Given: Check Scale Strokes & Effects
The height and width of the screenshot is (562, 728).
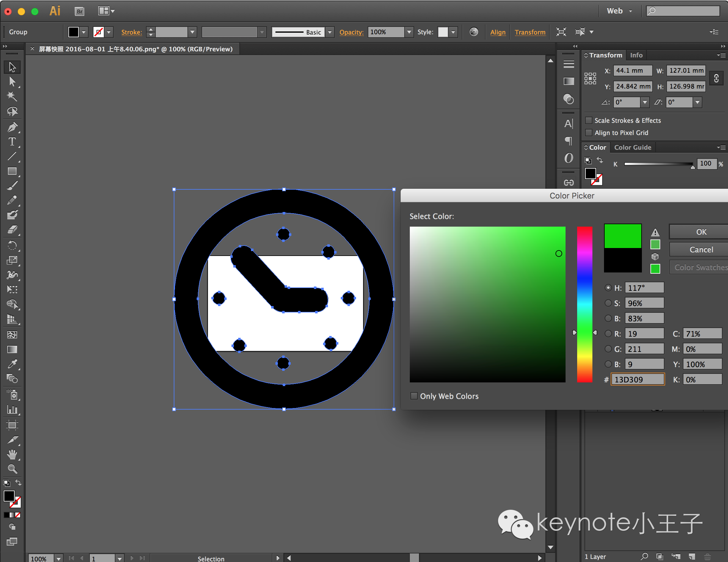Looking at the screenshot, I should (589, 120).
